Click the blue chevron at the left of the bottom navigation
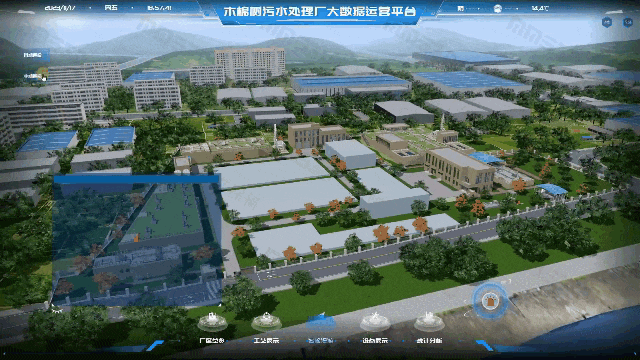This screenshot has width=640, height=360. 155,346
